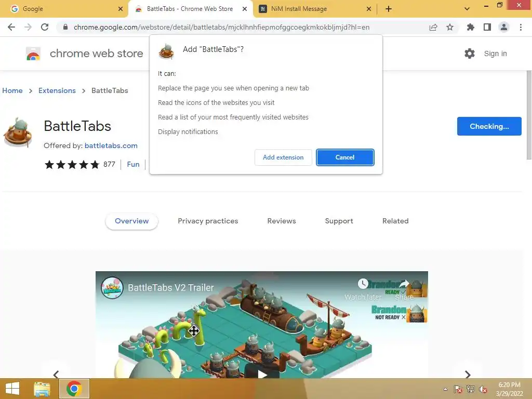Click Add extension in the dialog
Viewport: 532px width, 399px height.
283,157
